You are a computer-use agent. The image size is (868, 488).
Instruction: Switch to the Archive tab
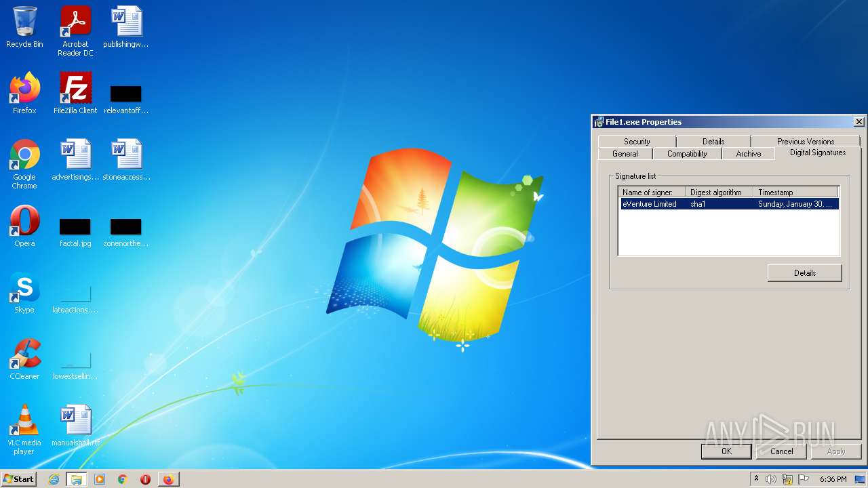click(749, 154)
